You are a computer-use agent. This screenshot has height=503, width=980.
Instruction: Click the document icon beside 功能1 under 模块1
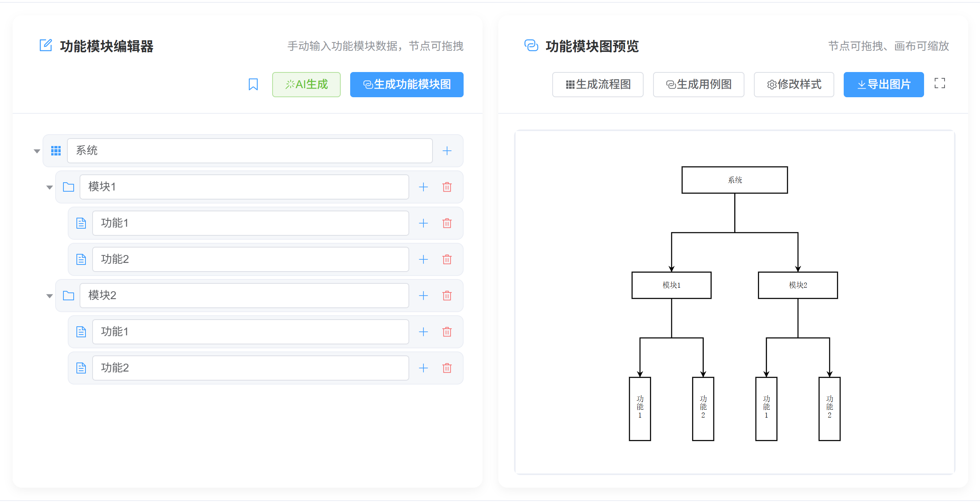pos(81,223)
